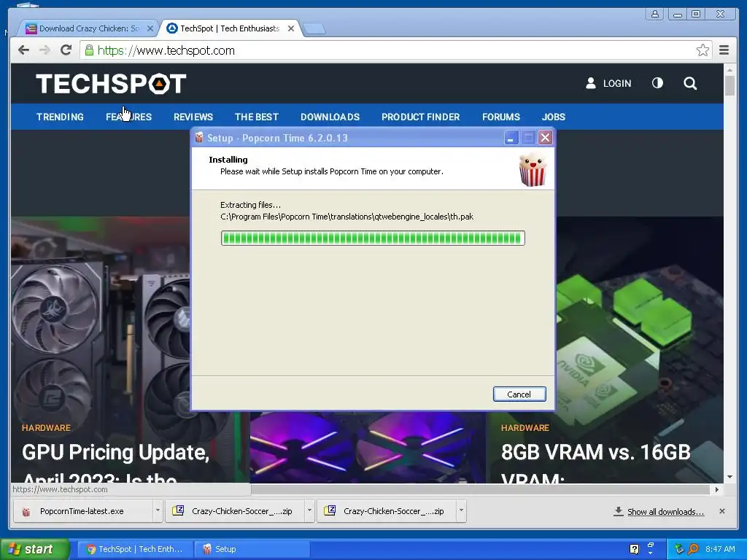Click the Setup title bar icon
The image size is (747, 560).
coord(199,138)
